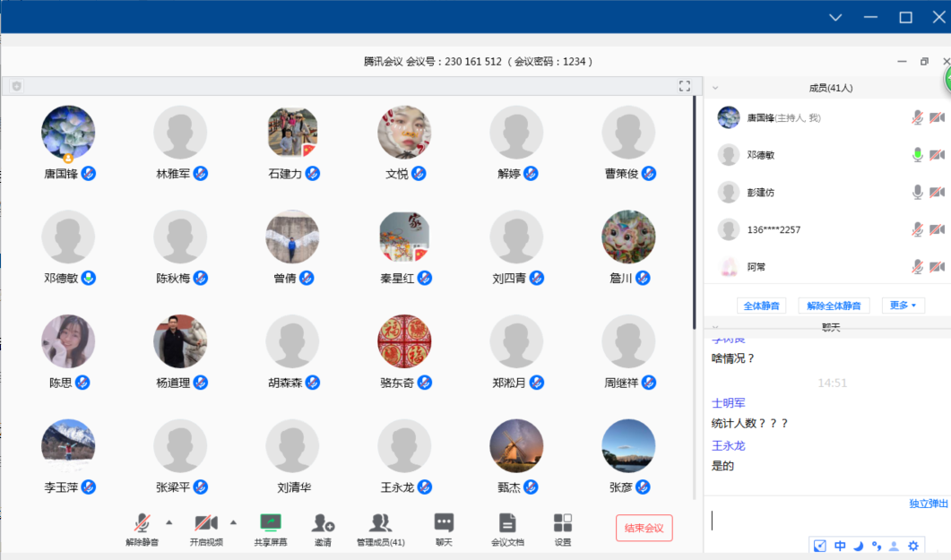
Task: Select 李玉萍's avatar tile
Action: (x=68, y=446)
